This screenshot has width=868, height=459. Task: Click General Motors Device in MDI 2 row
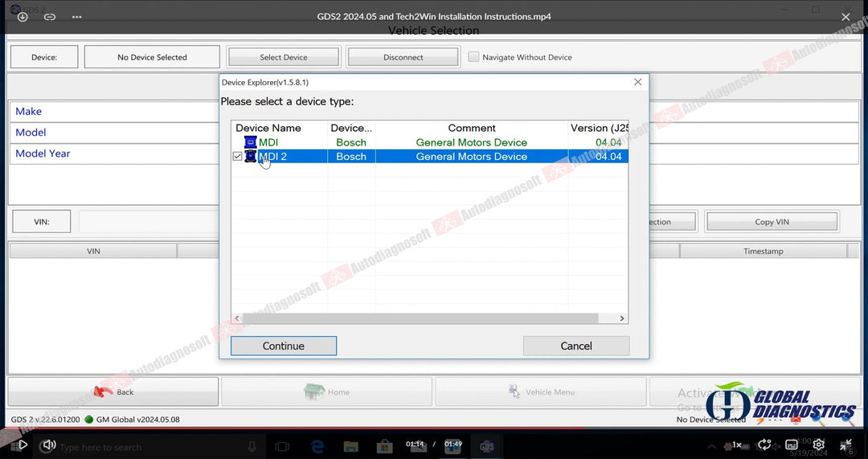coord(472,157)
